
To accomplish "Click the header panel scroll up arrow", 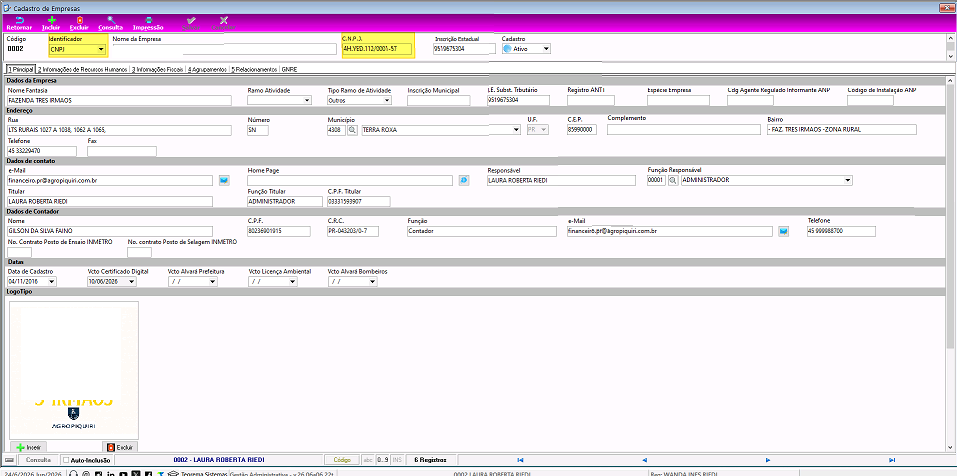I will pyautogui.click(x=952, y=38).
